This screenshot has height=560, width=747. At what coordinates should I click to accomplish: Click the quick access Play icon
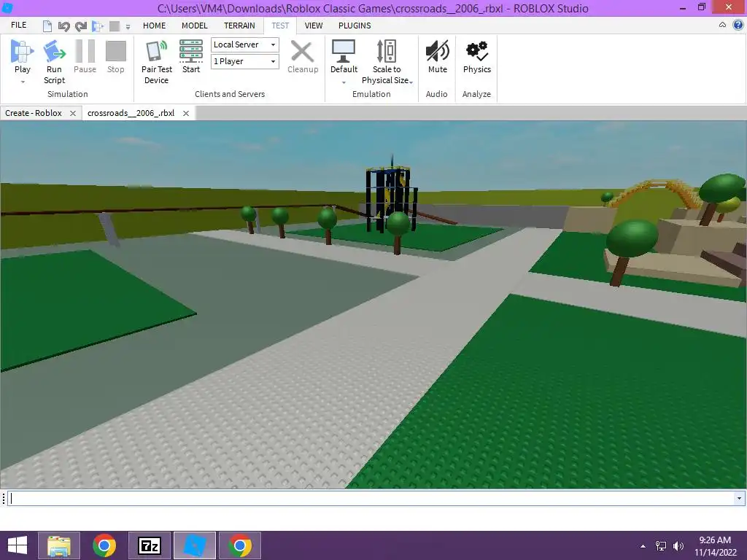click(98, 26)
